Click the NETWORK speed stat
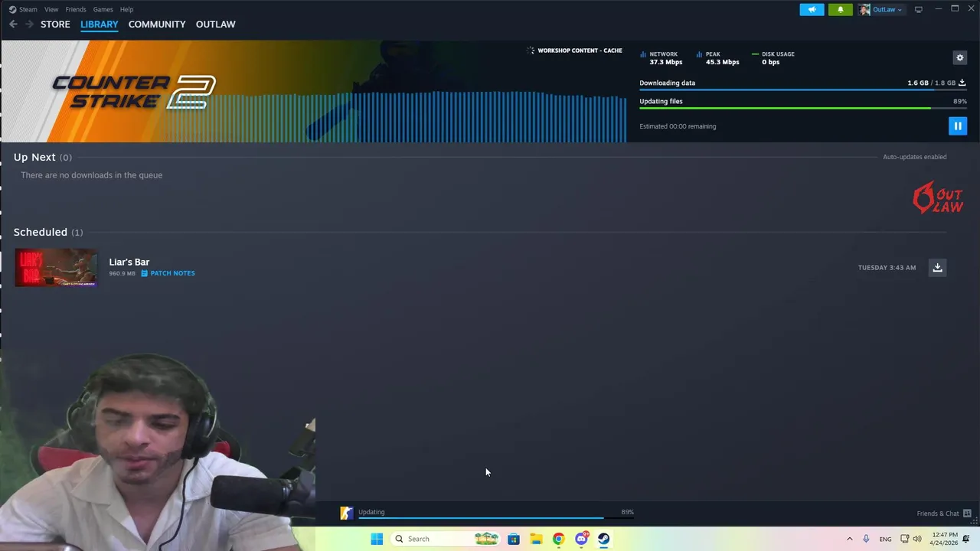980x551 pixels. click(x=661, y=58)
